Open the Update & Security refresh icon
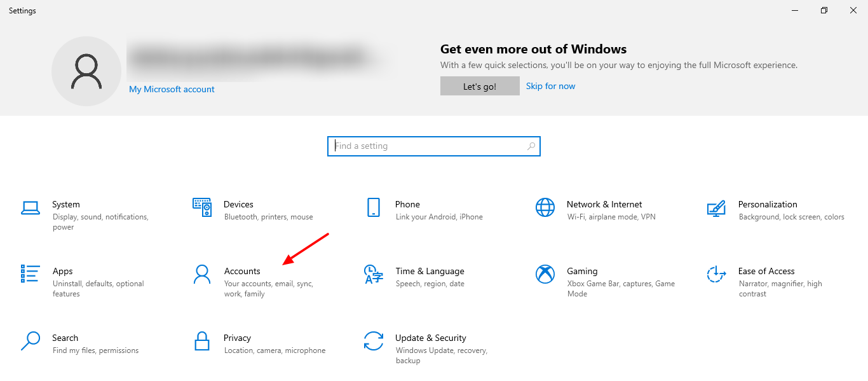The width and height of the screenshot is (868, 381). click(x=374, y=341)
